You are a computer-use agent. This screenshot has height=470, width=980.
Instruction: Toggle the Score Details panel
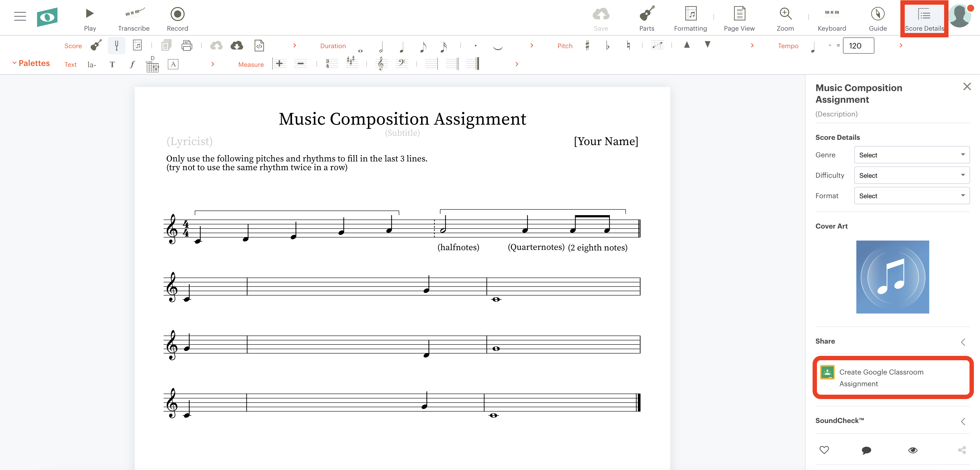click(924, 19)
